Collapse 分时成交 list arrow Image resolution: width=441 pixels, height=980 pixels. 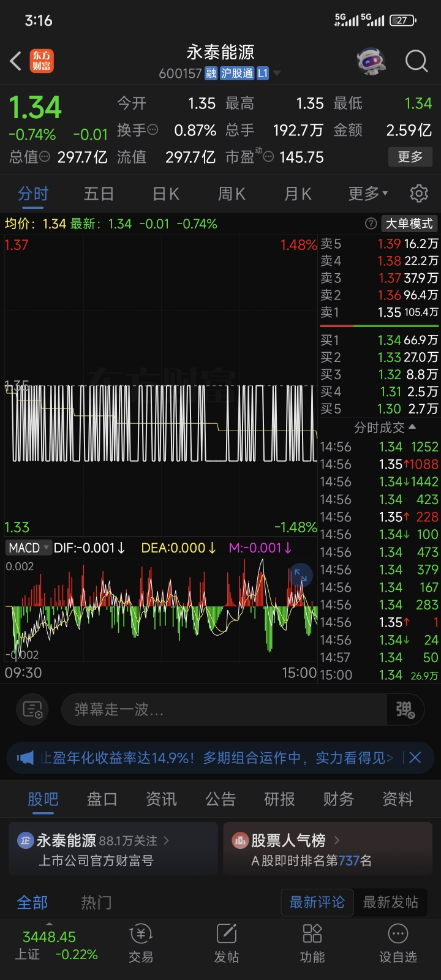[412, 427]
